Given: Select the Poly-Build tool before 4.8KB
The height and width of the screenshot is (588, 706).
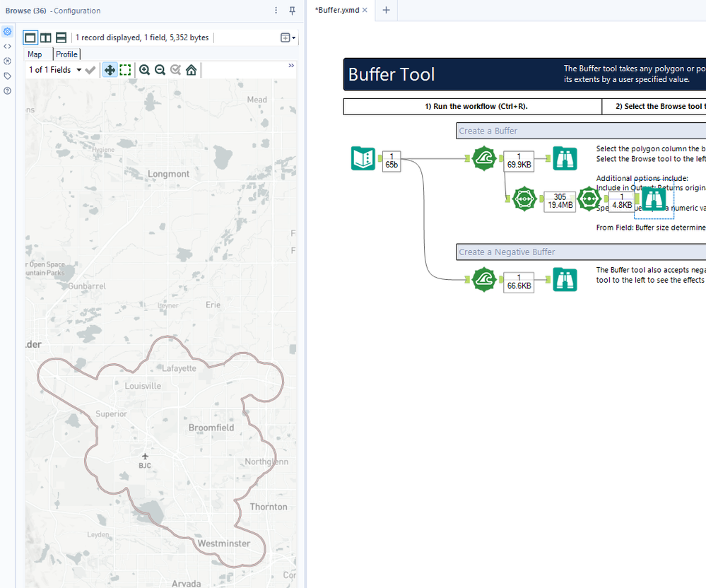Looking at the screenshot, I should (x=589, y=199).
